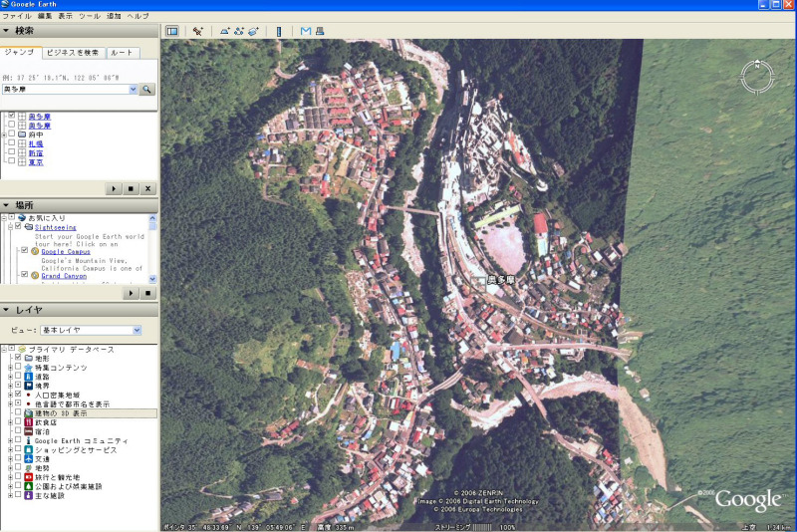
Task: Open the Grand Canyon placemark link
Action: (64, 276)
